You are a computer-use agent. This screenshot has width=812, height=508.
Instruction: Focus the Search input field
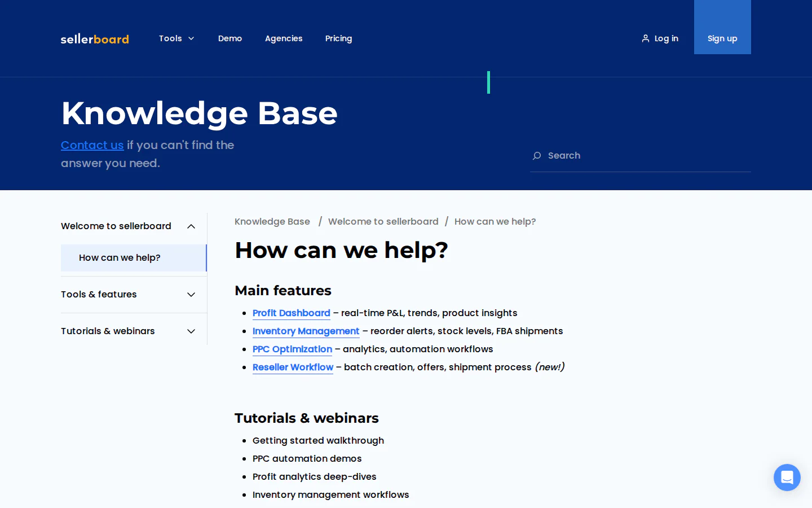641,156
